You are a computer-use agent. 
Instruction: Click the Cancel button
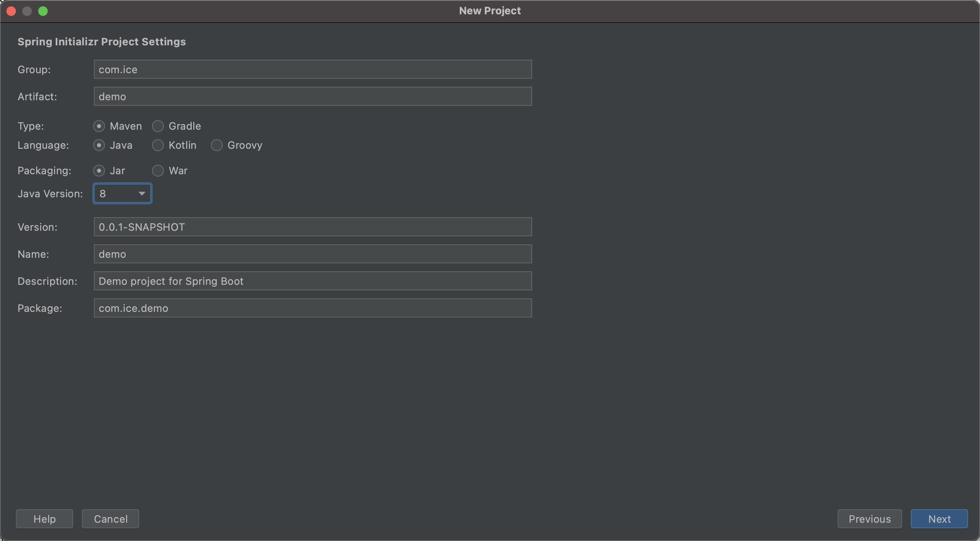coord(111,519)
